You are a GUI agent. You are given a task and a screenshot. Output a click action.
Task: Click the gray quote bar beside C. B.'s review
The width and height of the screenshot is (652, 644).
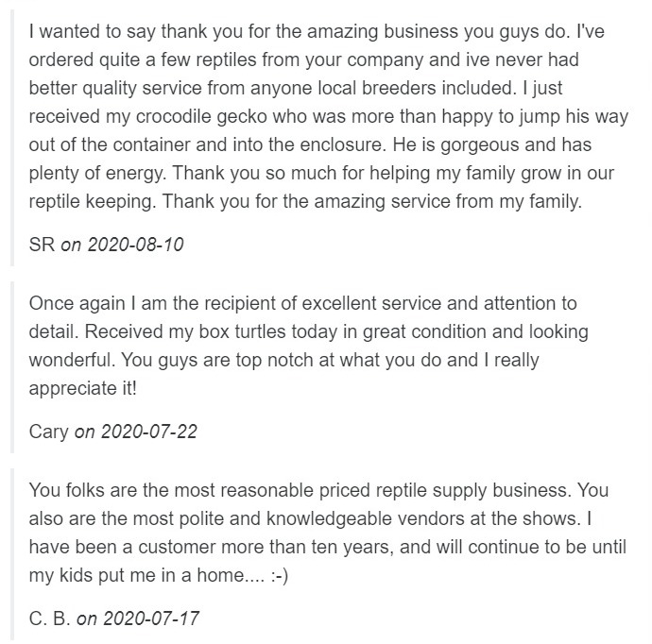point(12,554)
